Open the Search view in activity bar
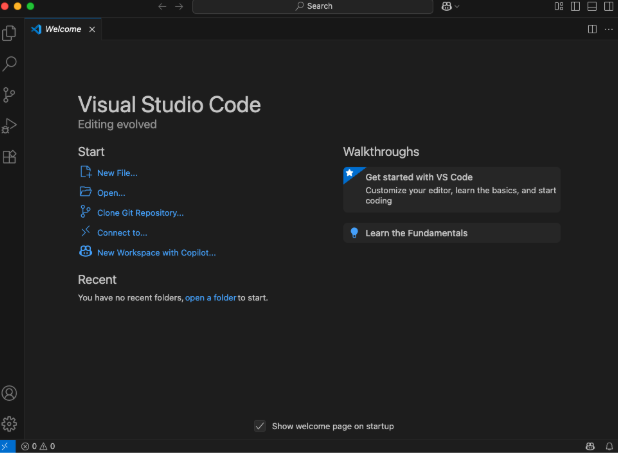This screenshot has width=618, height=453. 10,64
